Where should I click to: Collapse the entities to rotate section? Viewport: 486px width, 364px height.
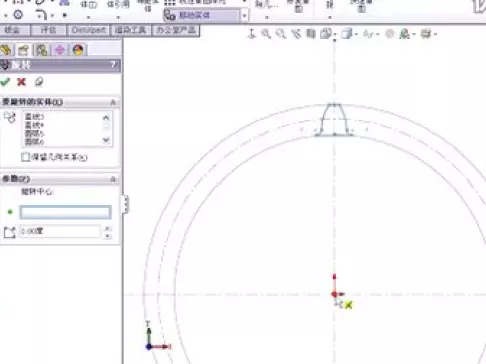click(x=113, y=102)
